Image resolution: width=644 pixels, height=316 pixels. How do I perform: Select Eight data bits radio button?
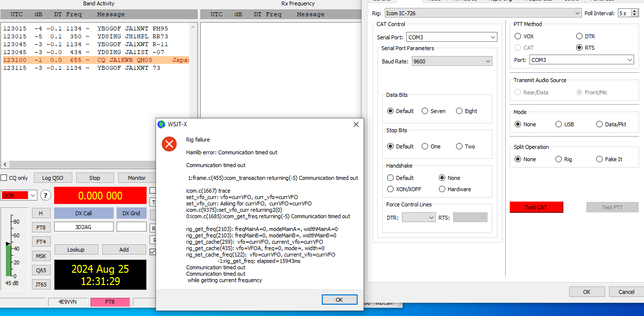[x=459, y=111]
